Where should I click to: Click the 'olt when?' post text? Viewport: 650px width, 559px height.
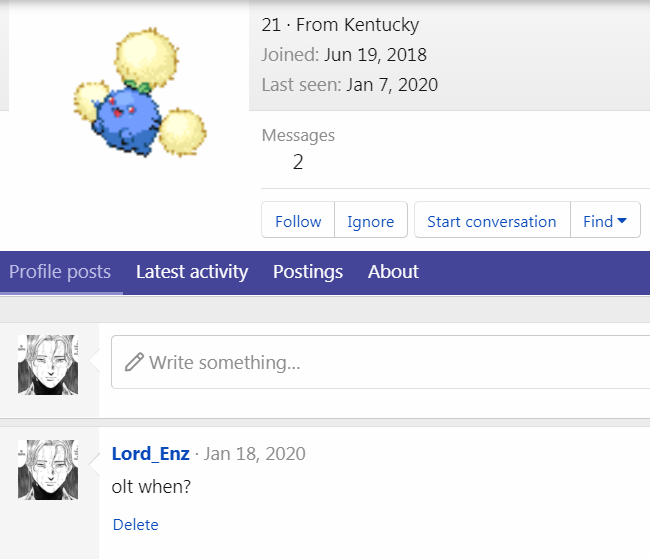pyautogui.click(x=151, y=487)
